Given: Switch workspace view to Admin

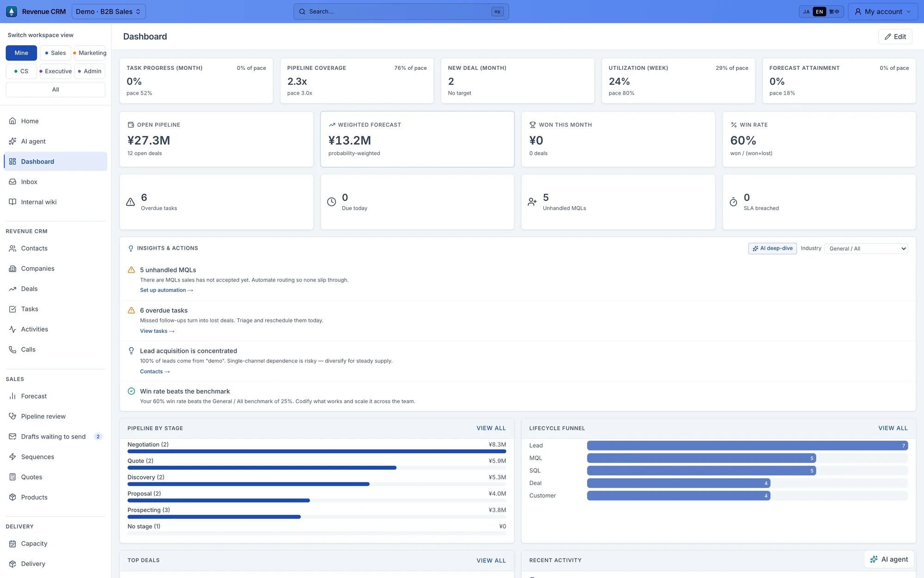Looking at the screenshot, I should point(90,71).
